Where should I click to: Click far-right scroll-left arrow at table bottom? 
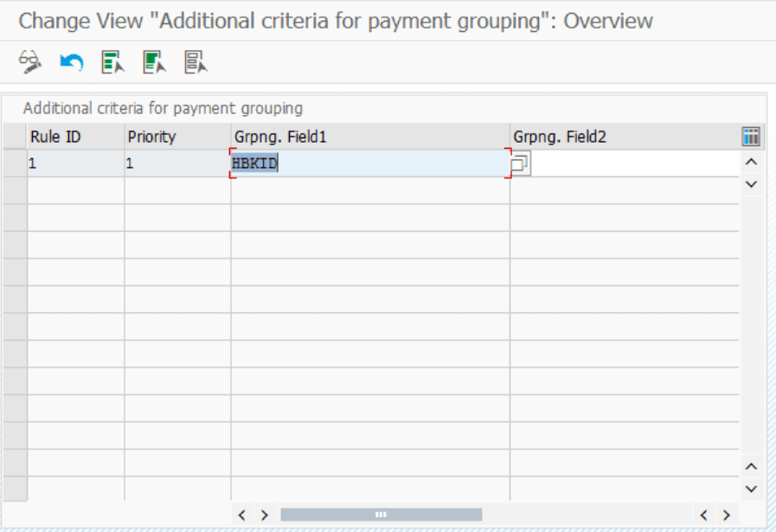pyautogui.click(x=703, y=516)
